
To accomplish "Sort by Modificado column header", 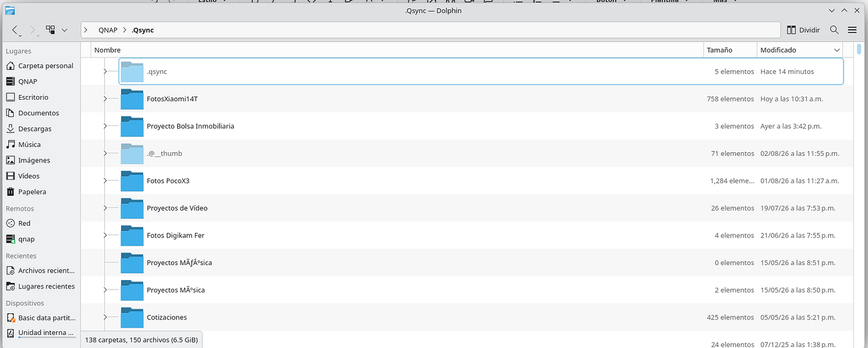I will (800, 50).
